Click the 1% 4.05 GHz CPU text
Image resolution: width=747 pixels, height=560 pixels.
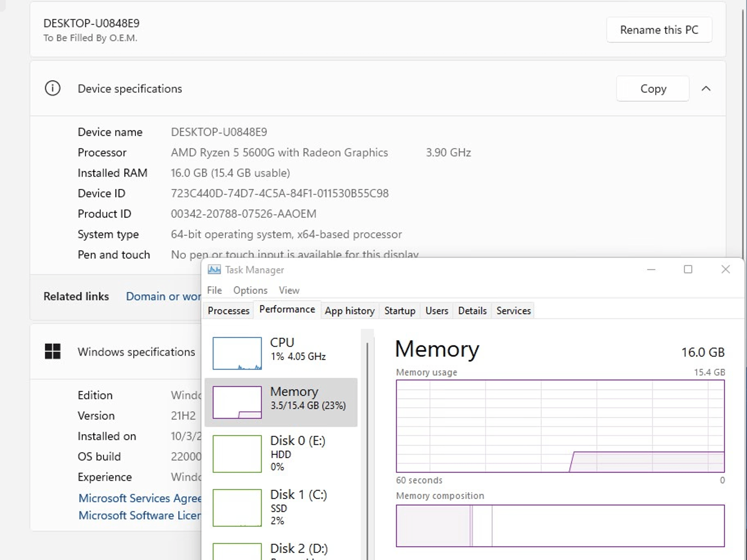(x=298, y=356)
